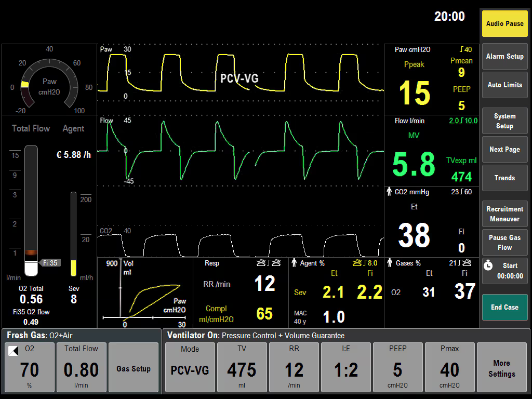
Task: Go to Next Page
Action: [x=504, y=149]
